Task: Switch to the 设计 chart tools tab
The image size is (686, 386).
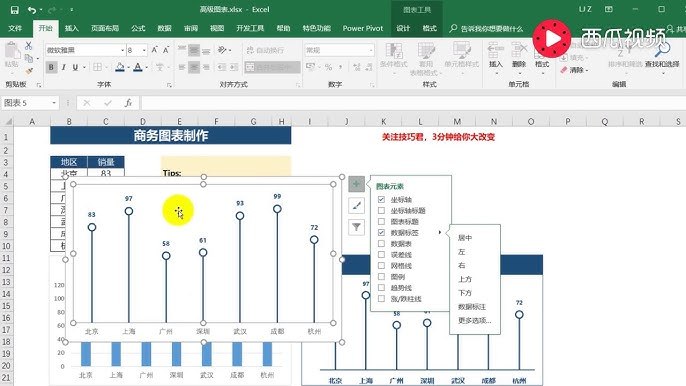Action: point(403,28)
